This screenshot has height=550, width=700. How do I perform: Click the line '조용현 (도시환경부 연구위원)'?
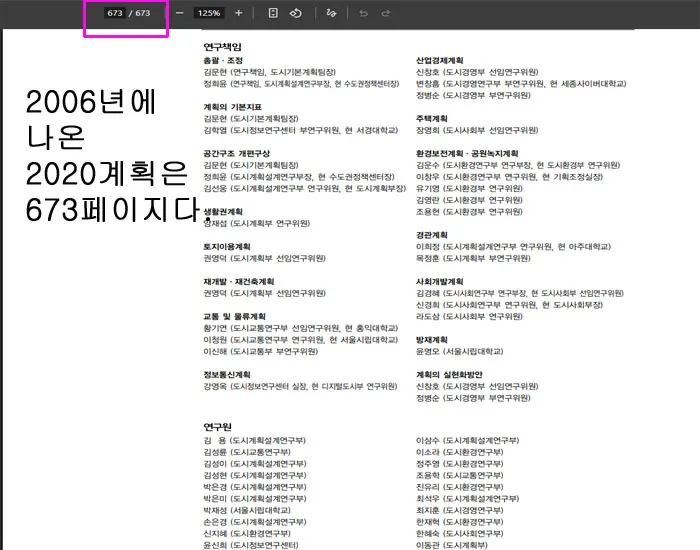(469, 211)
